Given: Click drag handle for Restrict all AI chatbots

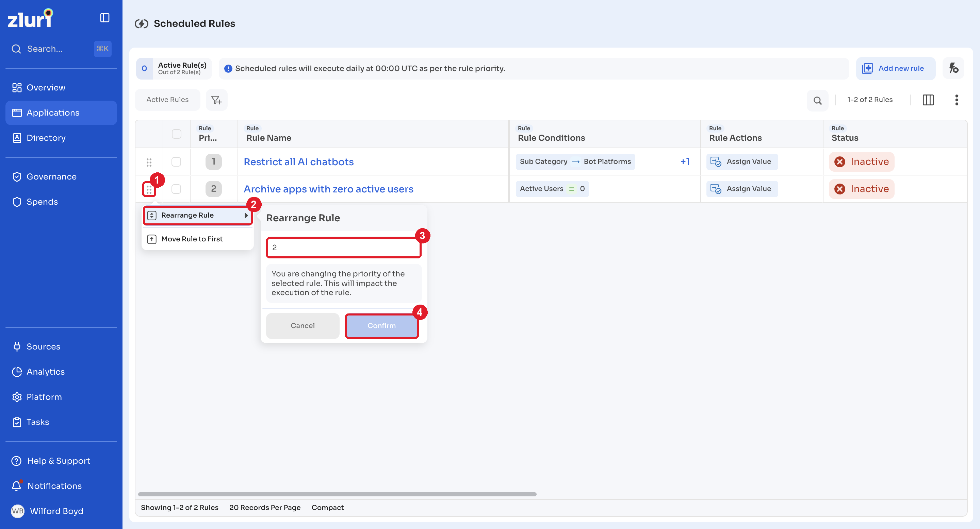Looking at the screenshot, I should point(149,162).
